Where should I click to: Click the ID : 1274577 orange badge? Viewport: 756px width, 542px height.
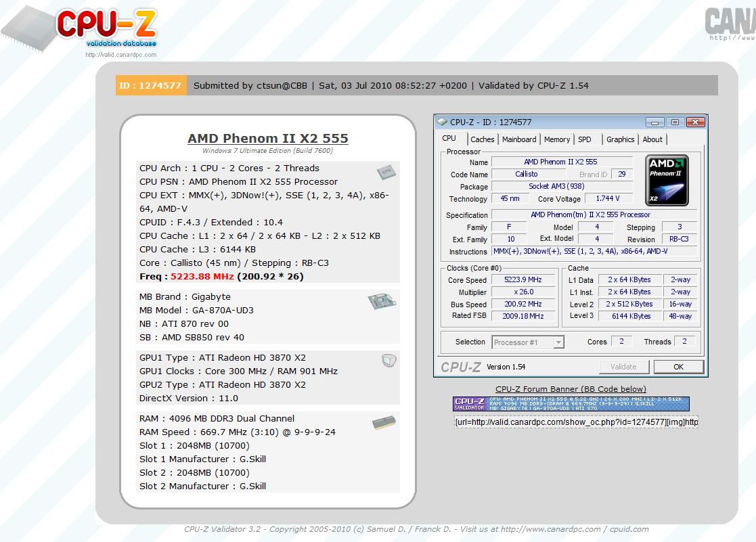[151, 86]
